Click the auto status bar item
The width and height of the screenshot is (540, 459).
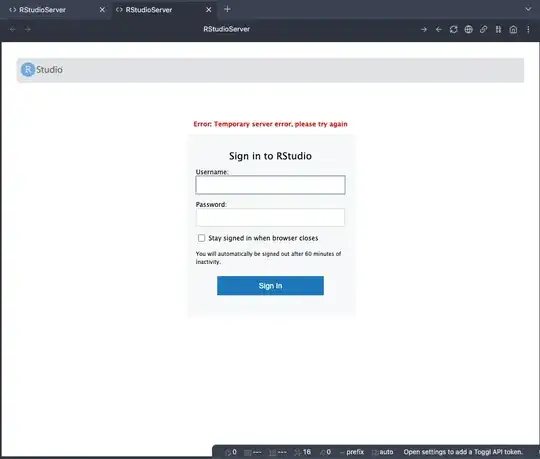tap(383, 452)
